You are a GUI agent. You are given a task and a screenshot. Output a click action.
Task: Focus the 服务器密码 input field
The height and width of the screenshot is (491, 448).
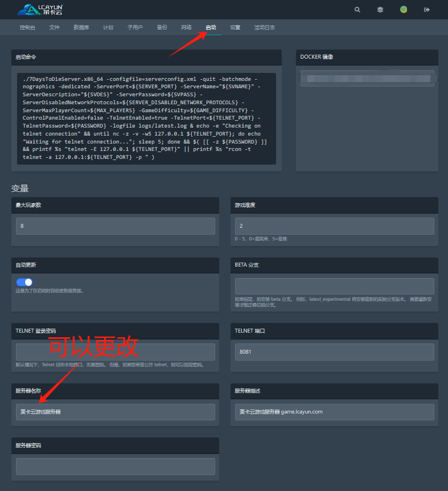(x=116, y=467)
